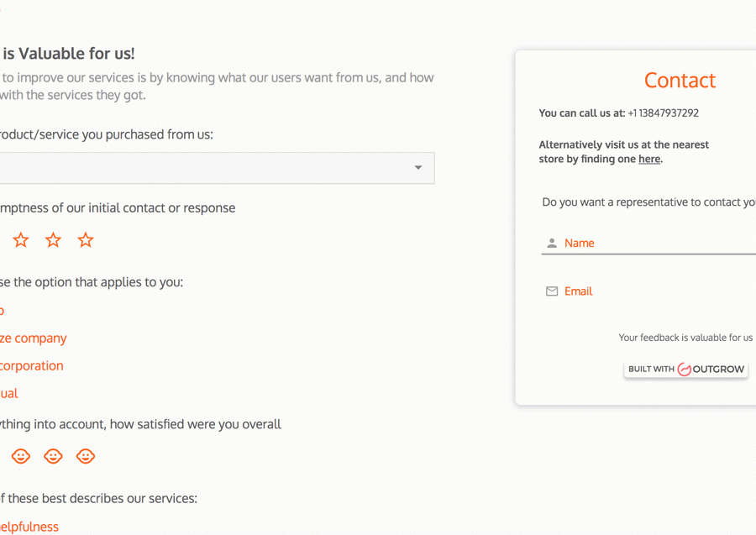Focus the Email input field
This screenshot has width=756, height=535.
point(655,291)
